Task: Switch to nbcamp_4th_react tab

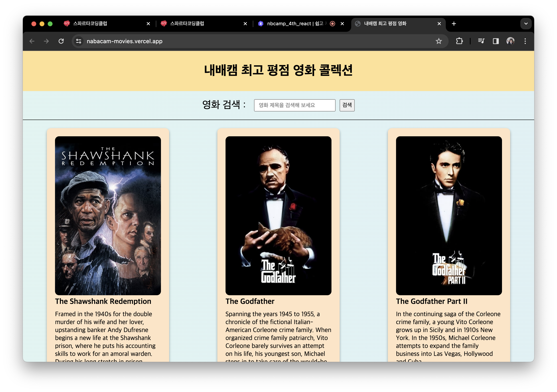Action: click(x=301, y=23)
